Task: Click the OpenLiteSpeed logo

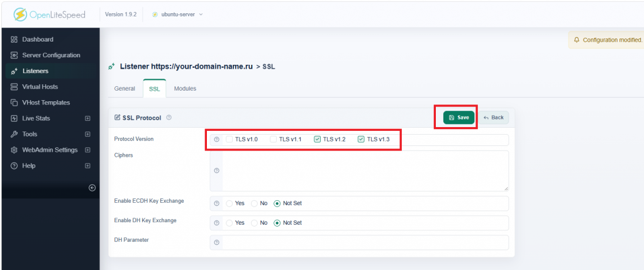Action: coord(49,14)
